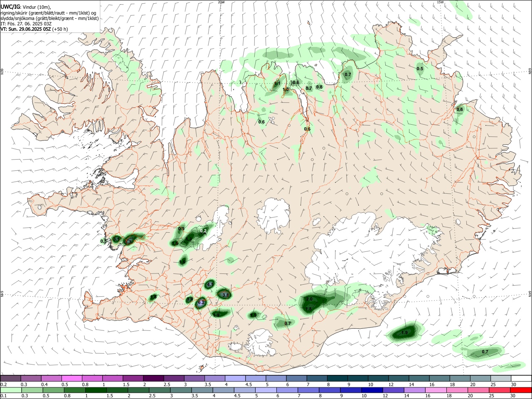Select the 3.0 rain value next to 6.2
Image resolution: width=532 pixels, height=399 pixels.
coord(190,299)
